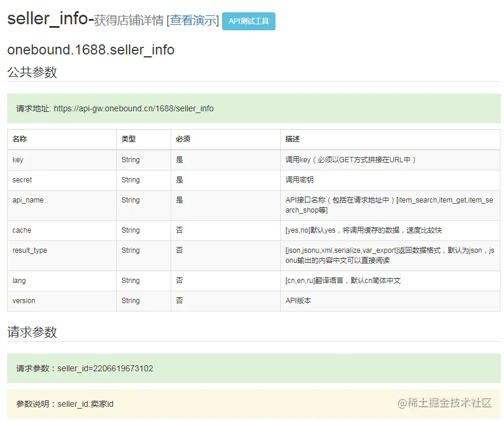Click the 否 required cell in lang row

(225, 281)
